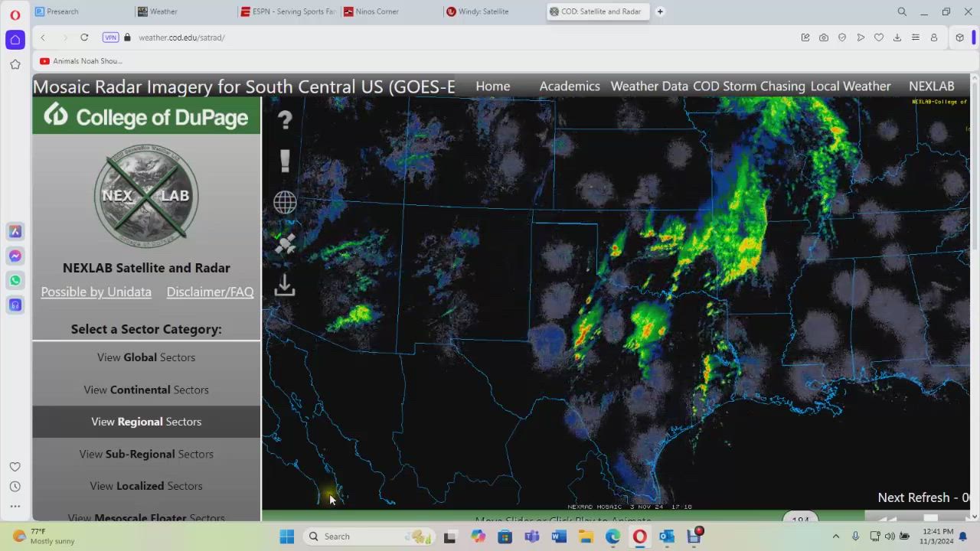Open WhatsApp in the Opera sidebar
Image resolution: width=980 pixels, height=551 pixels.
coord(15,281)
